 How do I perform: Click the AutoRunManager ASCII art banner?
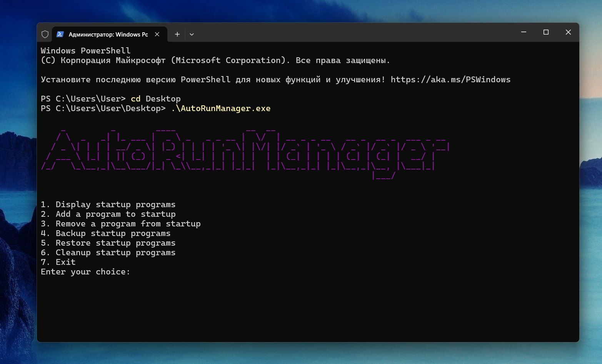(x=245, y=155)
